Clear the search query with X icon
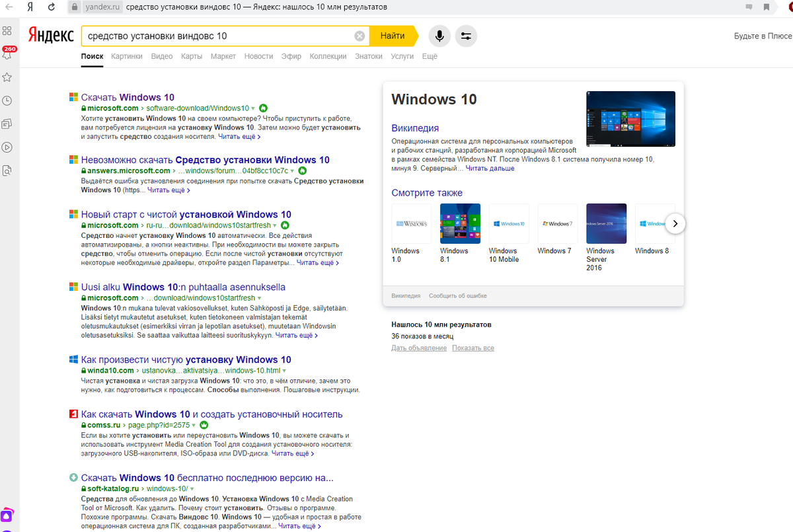 click(359, 36)
